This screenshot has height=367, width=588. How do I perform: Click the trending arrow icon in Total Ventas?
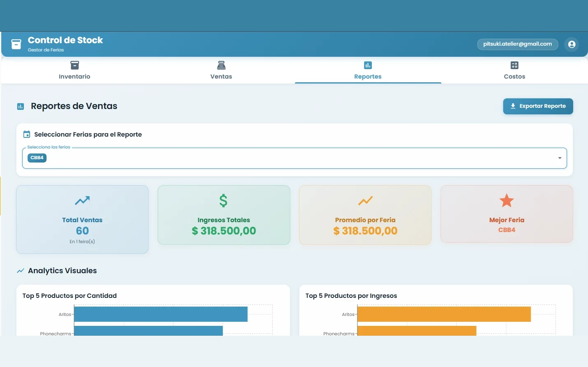pyautogui.click(x=82, y=200)
